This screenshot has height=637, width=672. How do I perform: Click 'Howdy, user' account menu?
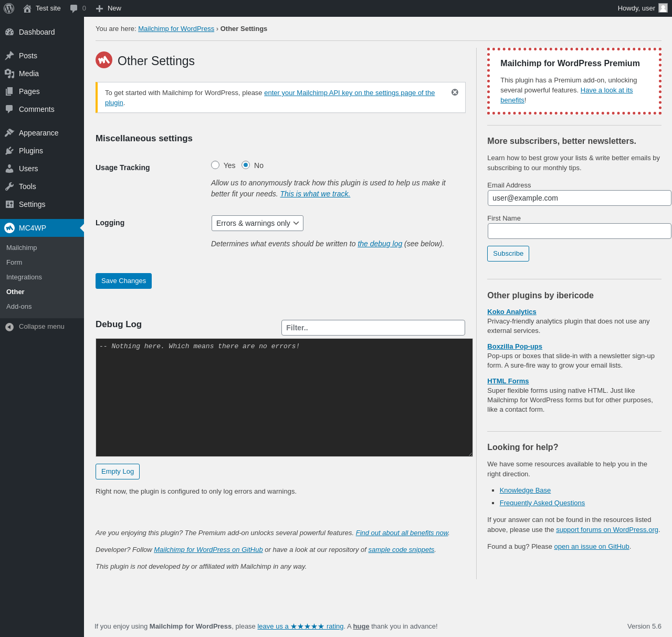(642, 8)
